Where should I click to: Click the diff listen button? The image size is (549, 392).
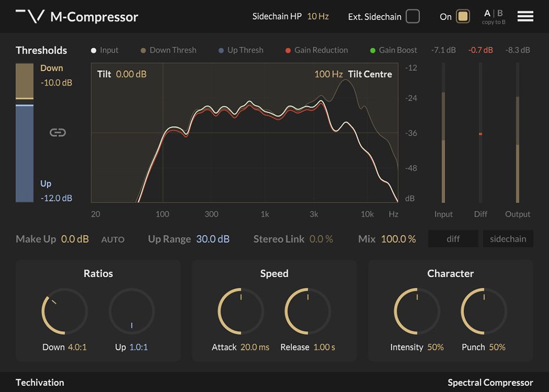pyautogui.click(x=453, y=239)
